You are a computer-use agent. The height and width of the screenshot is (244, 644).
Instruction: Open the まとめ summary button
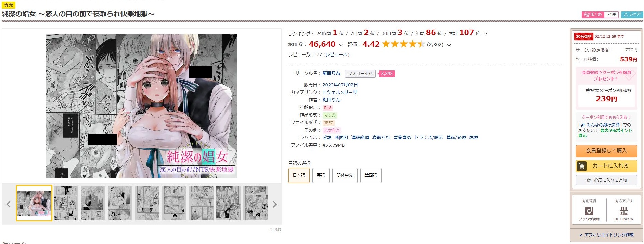click(x=593, y=14)
